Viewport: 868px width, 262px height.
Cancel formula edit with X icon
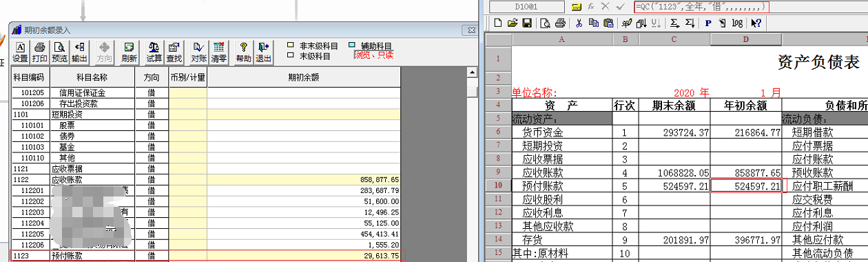pyautogui.click(x=605, y=6)
